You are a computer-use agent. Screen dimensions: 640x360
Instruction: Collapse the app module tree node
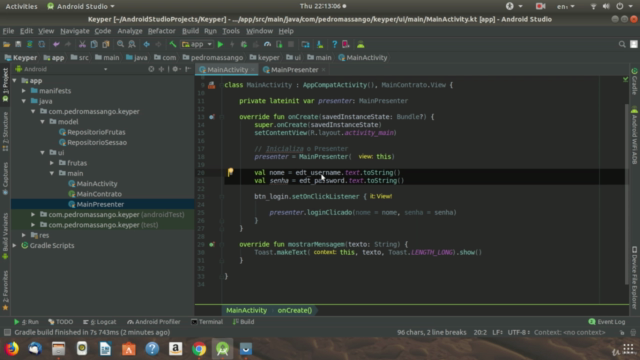point(15,80)
